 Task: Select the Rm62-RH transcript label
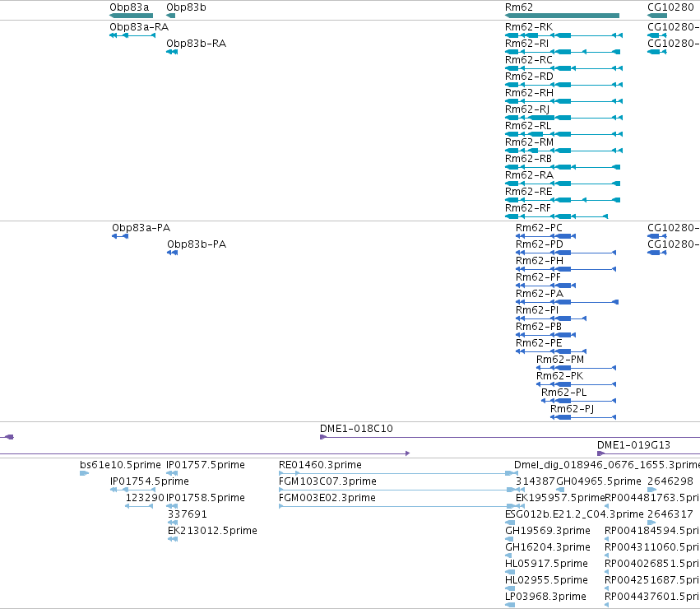[529, 93]
